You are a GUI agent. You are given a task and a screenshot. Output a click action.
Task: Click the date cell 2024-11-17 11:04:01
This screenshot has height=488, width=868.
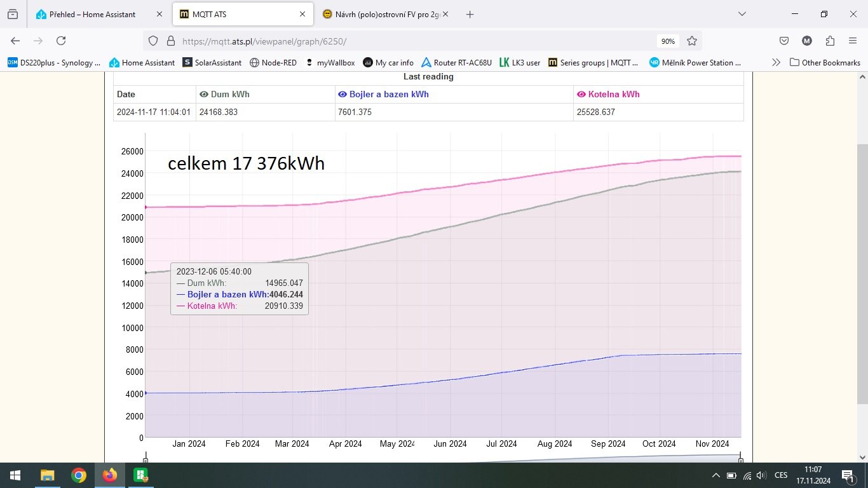coord(154,112)
